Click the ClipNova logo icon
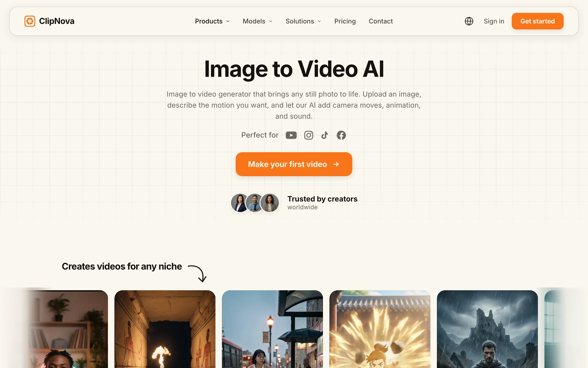This screenshot has width=588, height=368. click(x=30, y=21)
